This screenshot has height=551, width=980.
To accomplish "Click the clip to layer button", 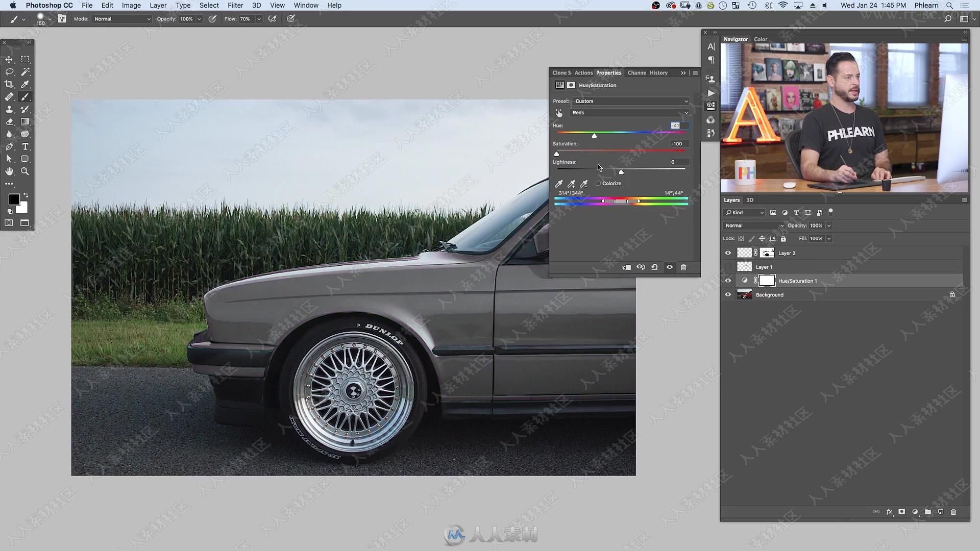I will click(626, 267).
